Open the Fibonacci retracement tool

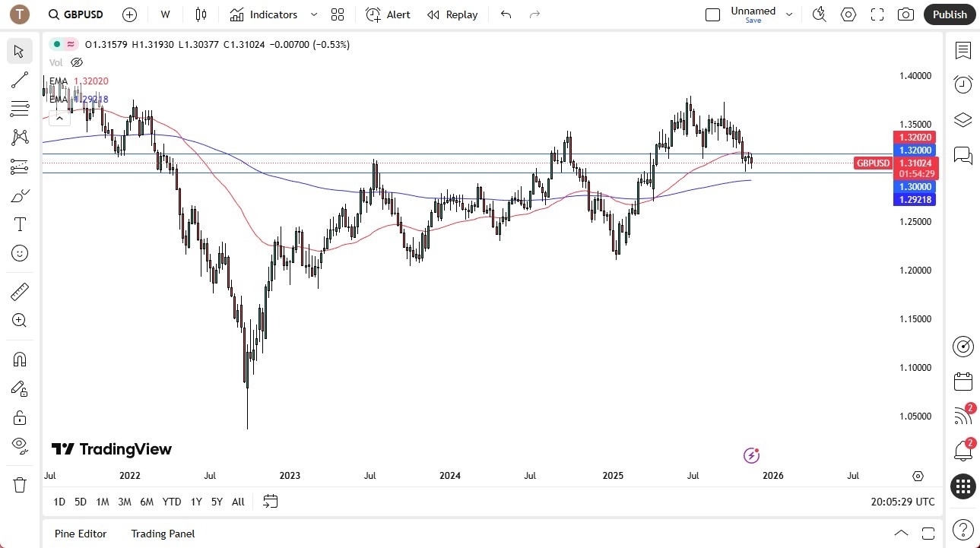[19, 109]
